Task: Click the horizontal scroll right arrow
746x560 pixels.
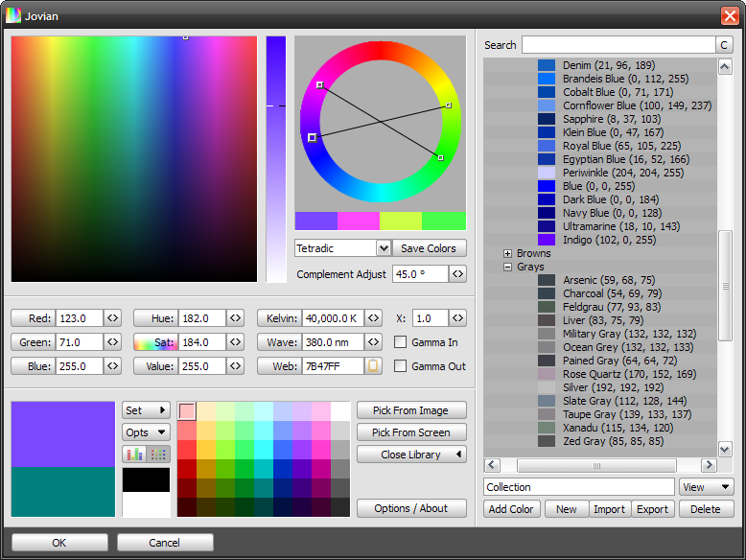Action: coord(709,465)
